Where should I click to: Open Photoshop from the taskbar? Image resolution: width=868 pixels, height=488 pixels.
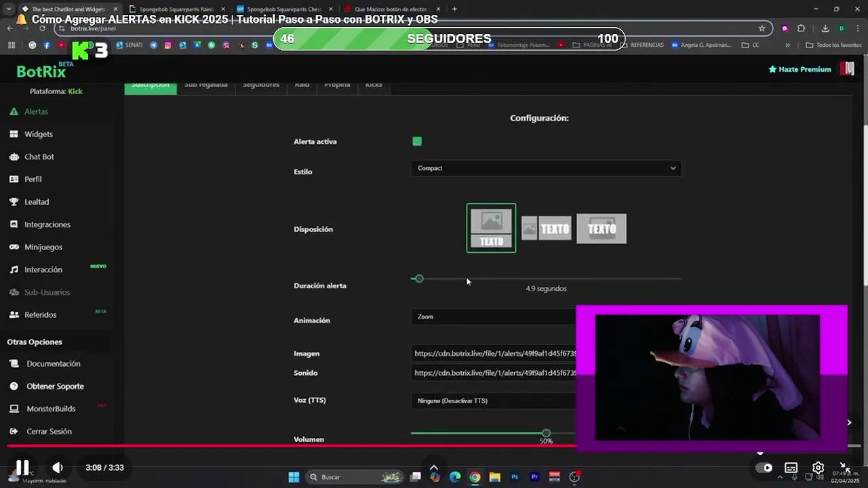pyautogui.click(x=515, y=477)
